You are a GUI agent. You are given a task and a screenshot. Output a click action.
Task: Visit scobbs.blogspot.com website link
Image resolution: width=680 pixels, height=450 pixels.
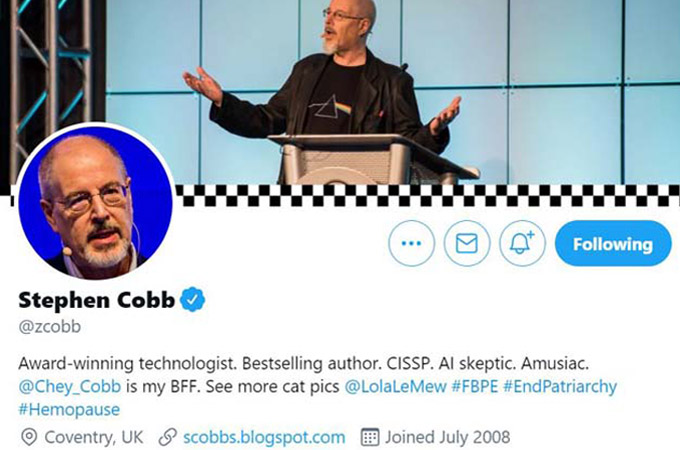click(264, 437)
